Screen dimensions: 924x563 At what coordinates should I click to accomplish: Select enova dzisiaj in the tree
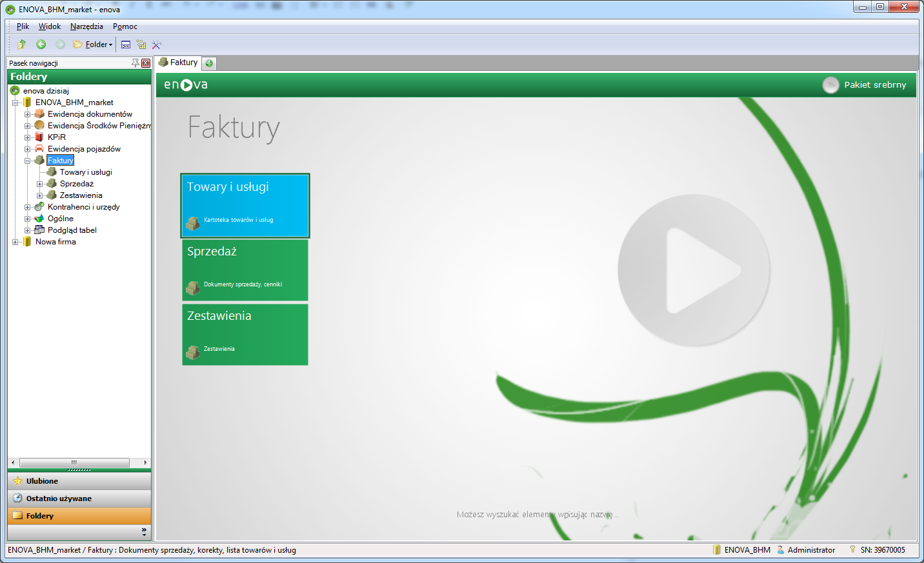coord(46,91)
